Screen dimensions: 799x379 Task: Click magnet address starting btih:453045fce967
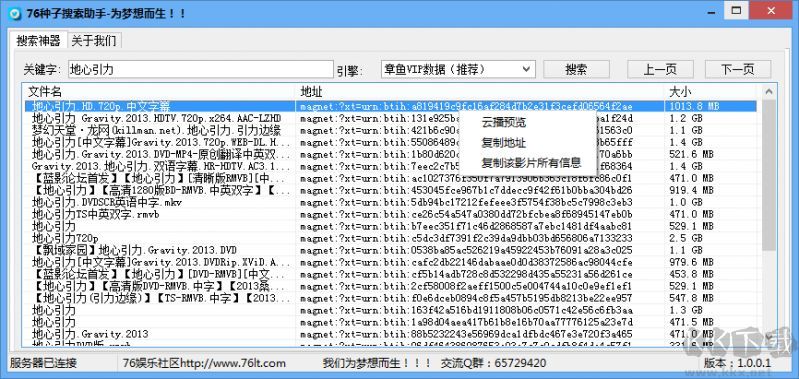pos(466,190)
